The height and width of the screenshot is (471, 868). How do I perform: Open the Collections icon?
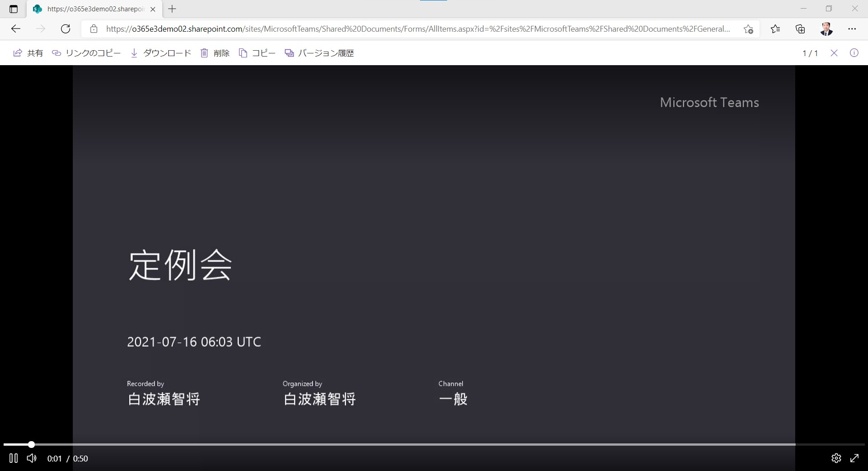[800, 29]
